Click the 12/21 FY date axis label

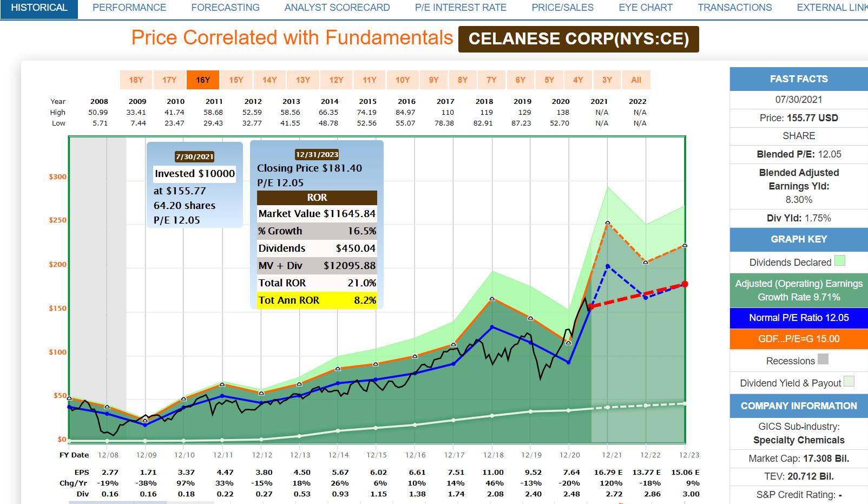coord(612,455)
